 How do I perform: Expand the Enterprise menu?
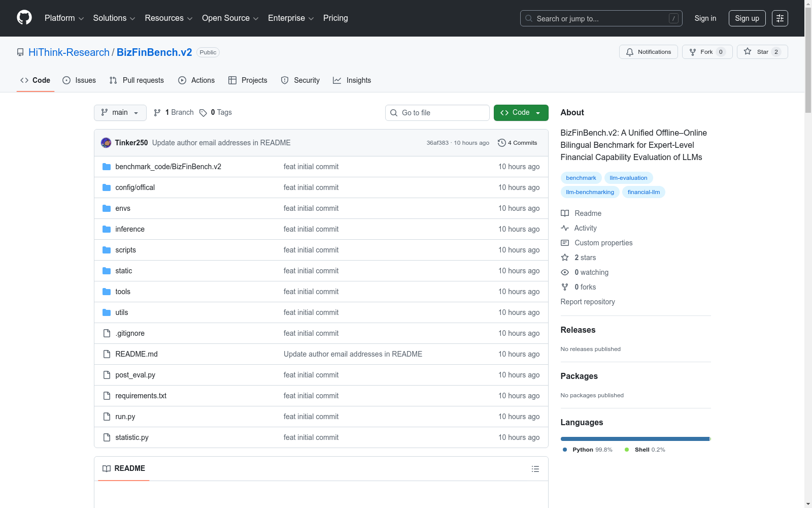click(x=291, y=18)
